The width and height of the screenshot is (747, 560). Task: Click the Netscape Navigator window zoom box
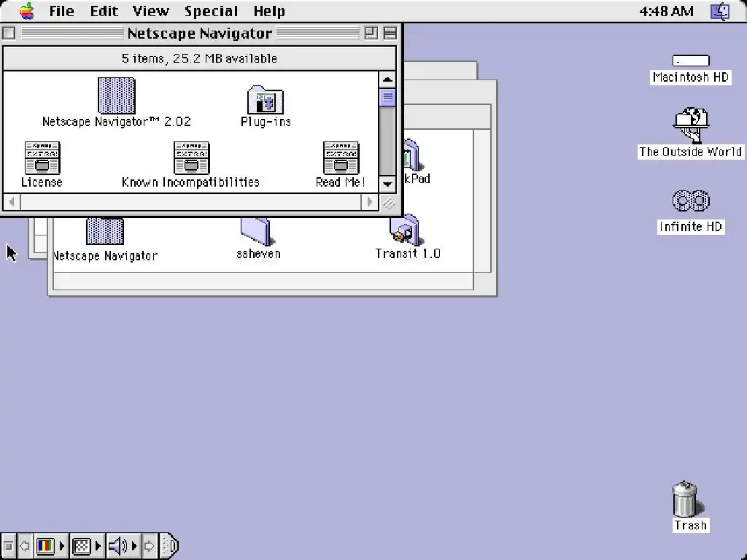point(371,33)
